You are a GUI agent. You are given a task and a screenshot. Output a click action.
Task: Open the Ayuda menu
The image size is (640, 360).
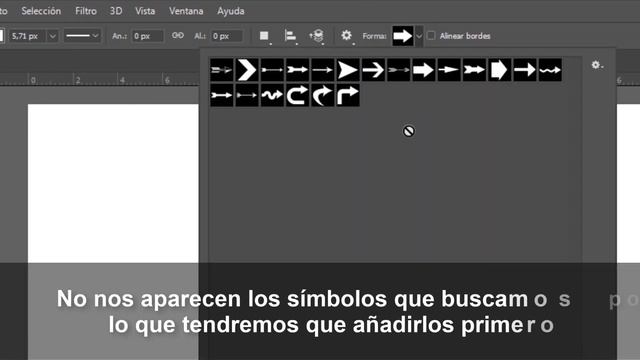(231, 11)
